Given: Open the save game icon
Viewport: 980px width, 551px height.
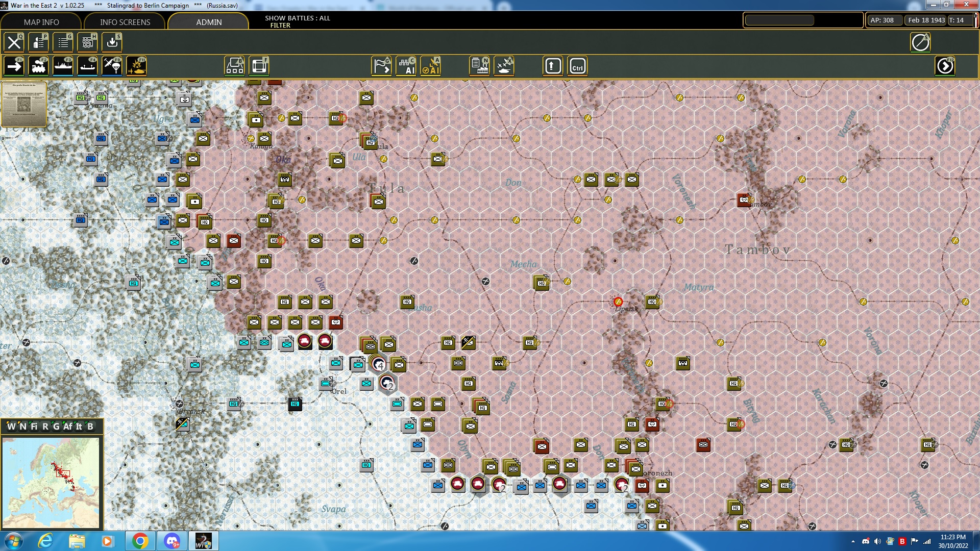Looking at the screenshot, I should click(112, 42).
